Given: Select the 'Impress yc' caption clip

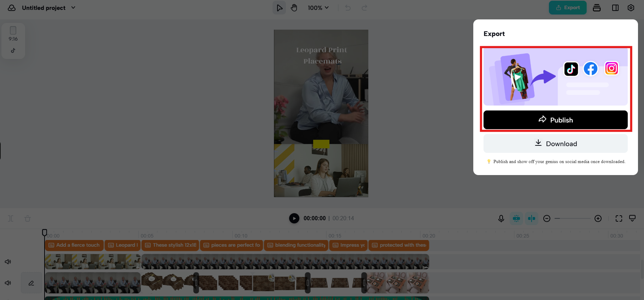Looking at the screenshot, I should coord(348,245).
